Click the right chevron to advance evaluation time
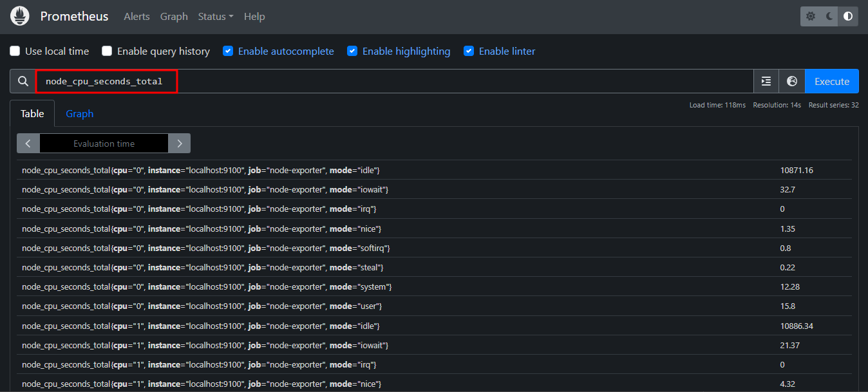 click(179, 143)
